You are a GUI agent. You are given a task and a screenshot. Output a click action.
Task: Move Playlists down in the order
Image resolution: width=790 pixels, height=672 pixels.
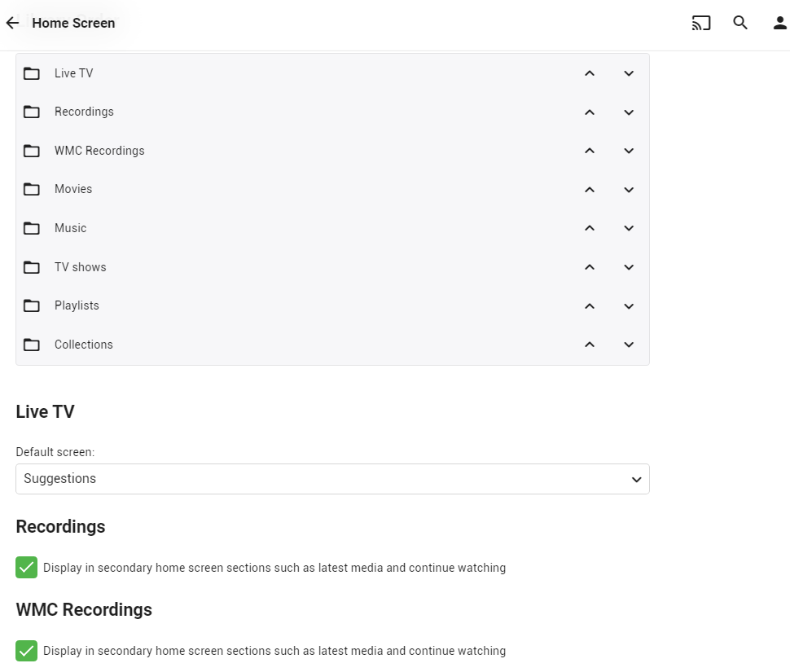[629, 306]
